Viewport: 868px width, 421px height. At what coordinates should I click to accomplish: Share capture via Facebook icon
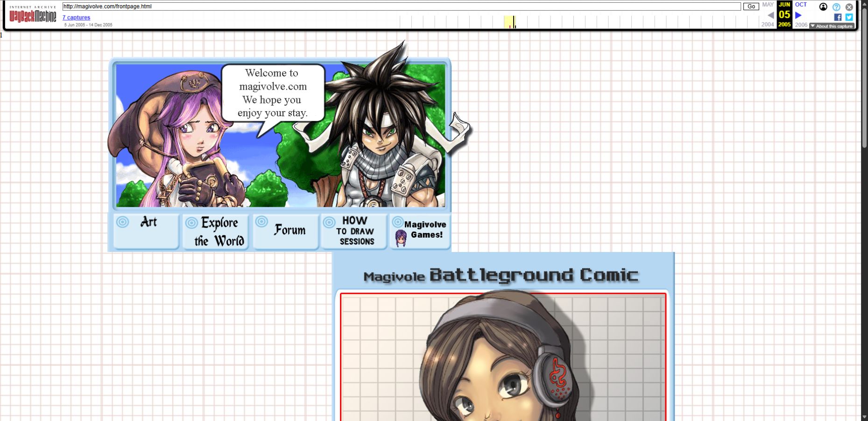(838, 17)
